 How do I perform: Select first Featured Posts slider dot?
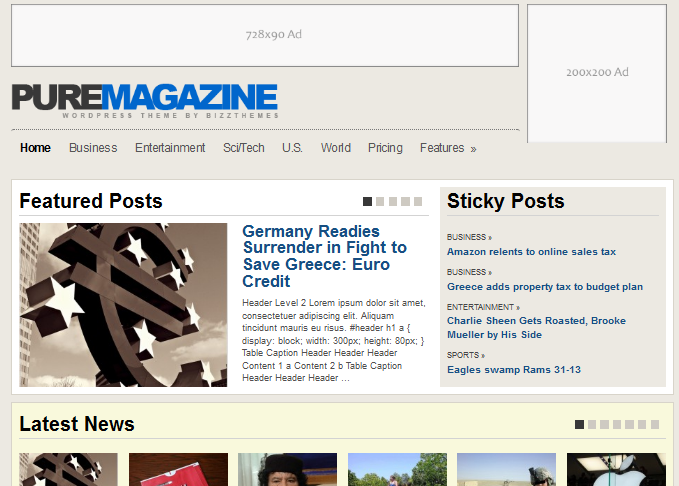tap(367, 201)
